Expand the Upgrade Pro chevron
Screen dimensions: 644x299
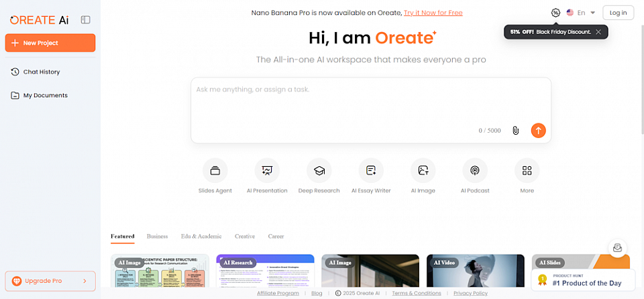[x=85, y=281]
